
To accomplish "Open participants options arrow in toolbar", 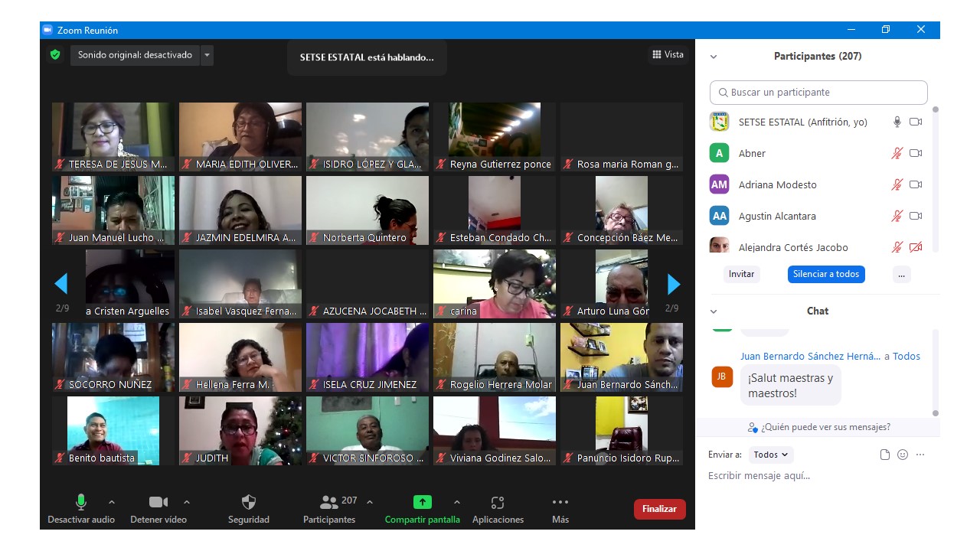I will (370, 502).
